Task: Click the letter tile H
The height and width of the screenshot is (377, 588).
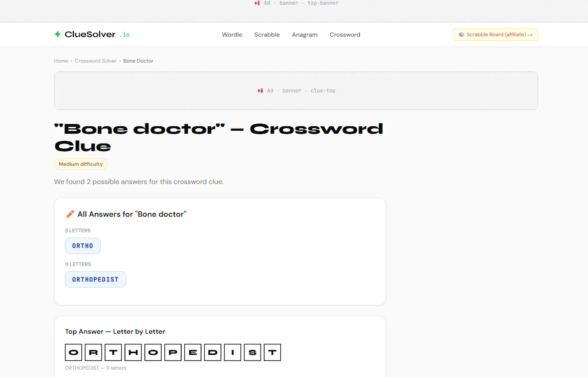Action: click(x=133, y=352)
